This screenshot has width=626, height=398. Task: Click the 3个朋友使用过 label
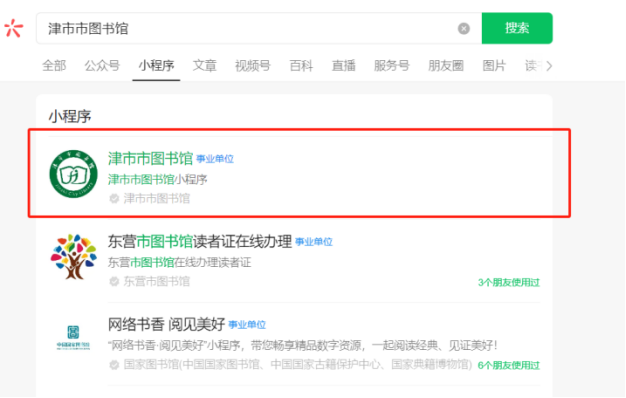pos(509,283)
